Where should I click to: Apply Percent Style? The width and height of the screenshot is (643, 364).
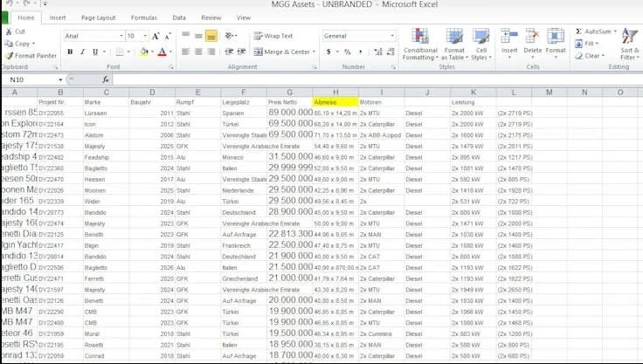coord(348,52)
